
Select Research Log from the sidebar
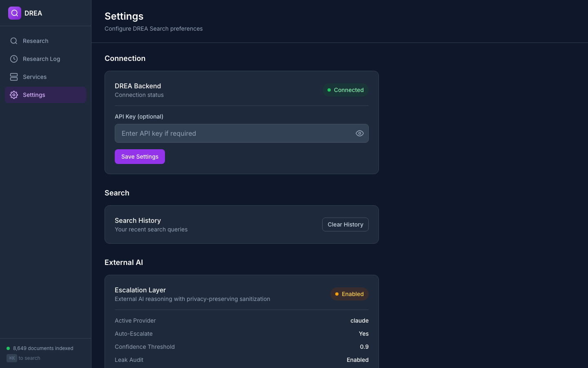tap(41, 59)
